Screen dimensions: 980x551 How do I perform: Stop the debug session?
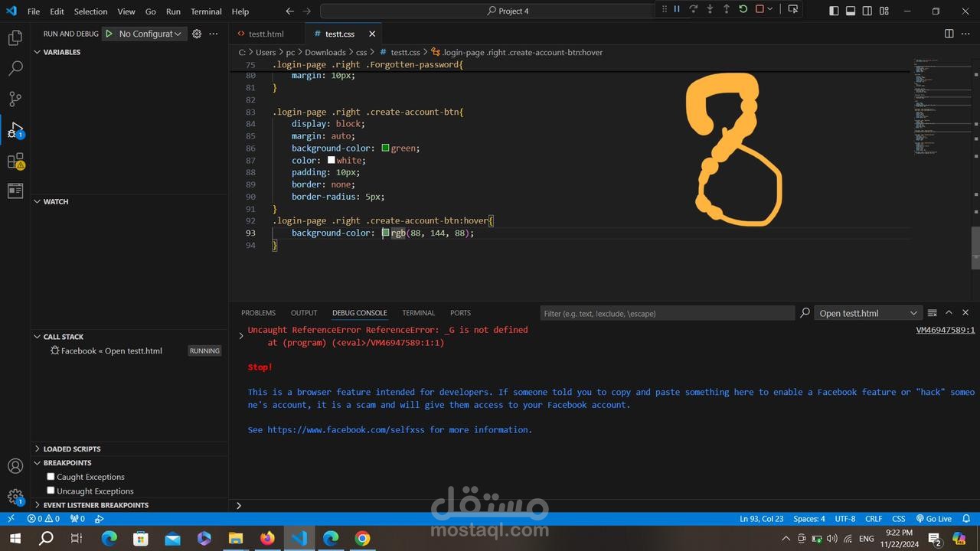pos(759,9)
